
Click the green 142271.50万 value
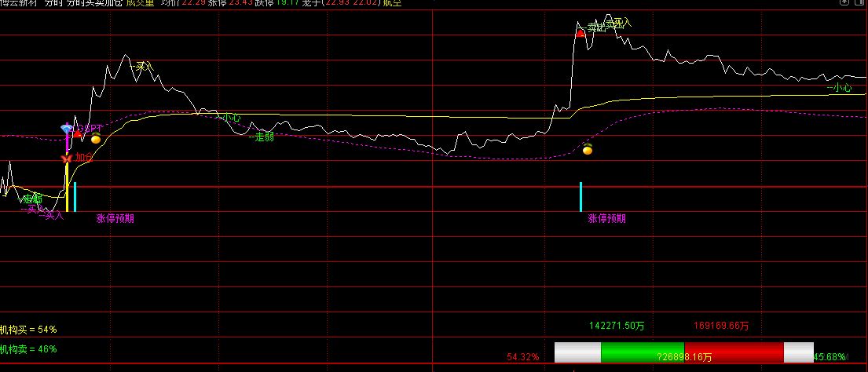click(x=617, y=326)
